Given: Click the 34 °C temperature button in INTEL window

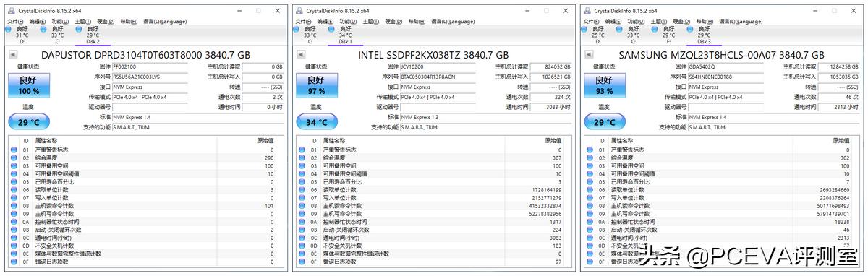Looking at the screenshot, I should pyautogui.click(x=316, y=122).
